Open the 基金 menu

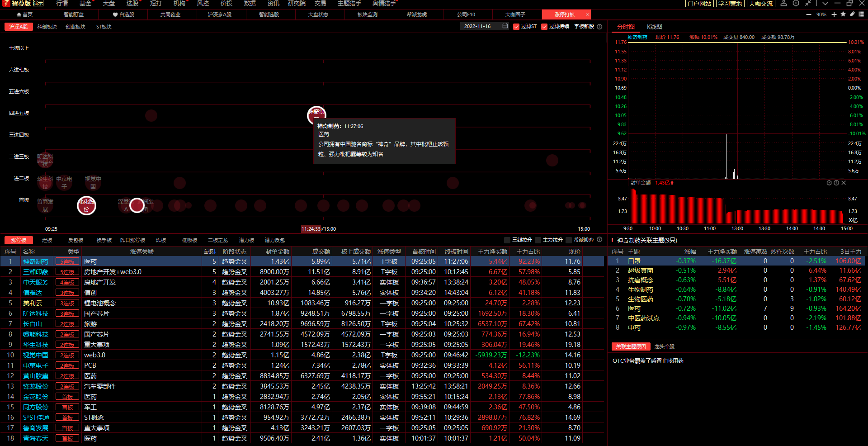pyautogui.click(x=85, y=3)
